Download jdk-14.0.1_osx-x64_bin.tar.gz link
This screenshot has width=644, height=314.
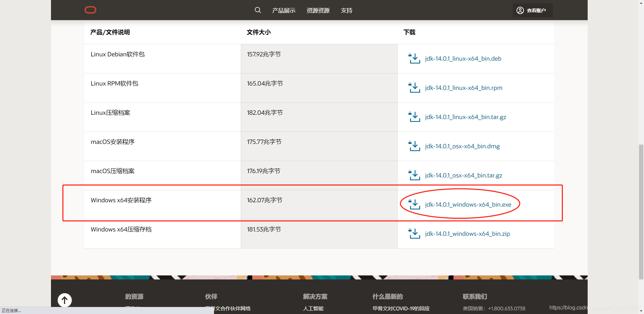coord(464,175)
